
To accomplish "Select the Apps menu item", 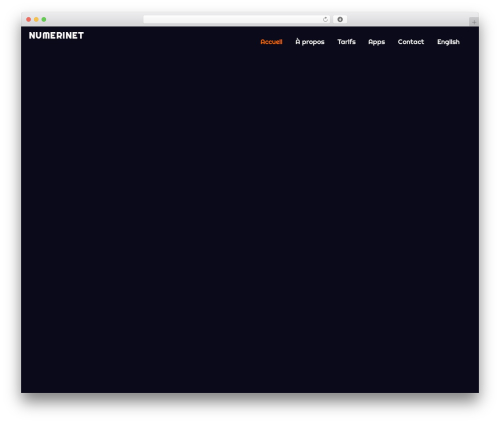I will (377, 42).
